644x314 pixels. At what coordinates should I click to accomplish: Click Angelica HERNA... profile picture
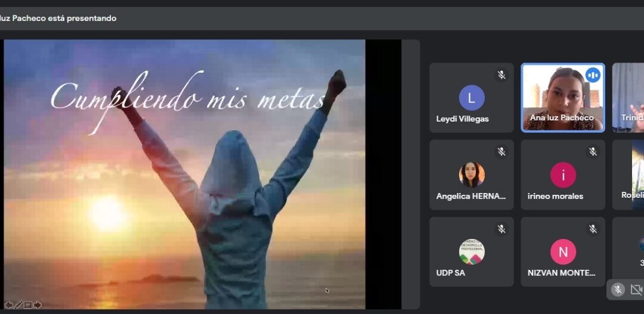[x=472, y=175]
